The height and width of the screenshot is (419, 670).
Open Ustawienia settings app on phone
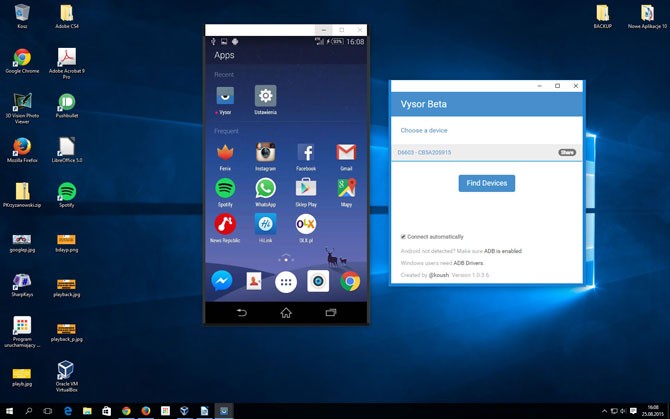pyautogui.click(x=265, y=100)
